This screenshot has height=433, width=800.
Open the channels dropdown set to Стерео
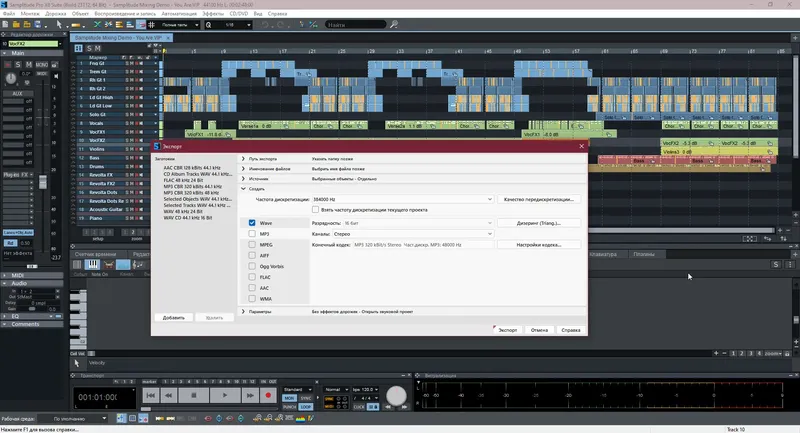[x=413, y=234]
